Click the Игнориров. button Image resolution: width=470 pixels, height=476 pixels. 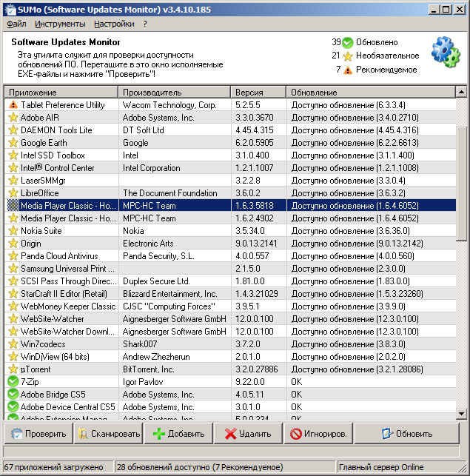(318, 434)
